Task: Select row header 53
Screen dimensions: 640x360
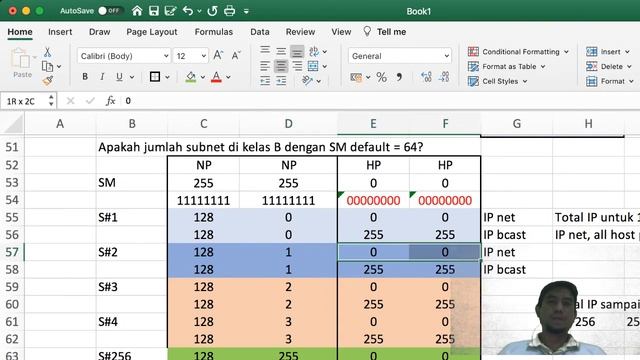Action: click(x=12, y=182)
